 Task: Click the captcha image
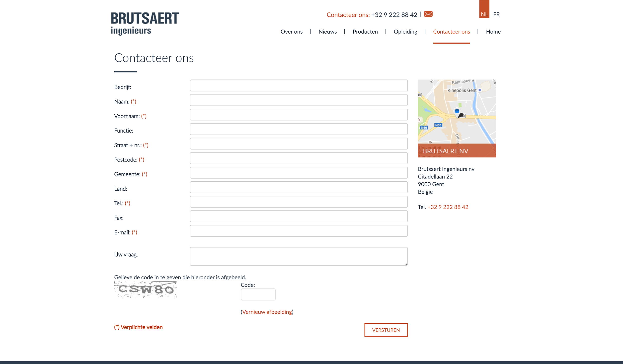[145, 290]
